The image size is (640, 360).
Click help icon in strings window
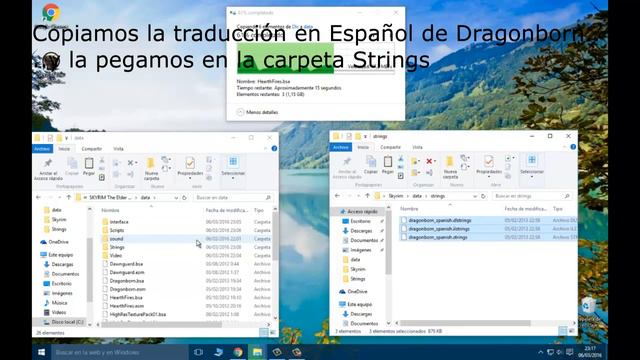pos(573,147)
